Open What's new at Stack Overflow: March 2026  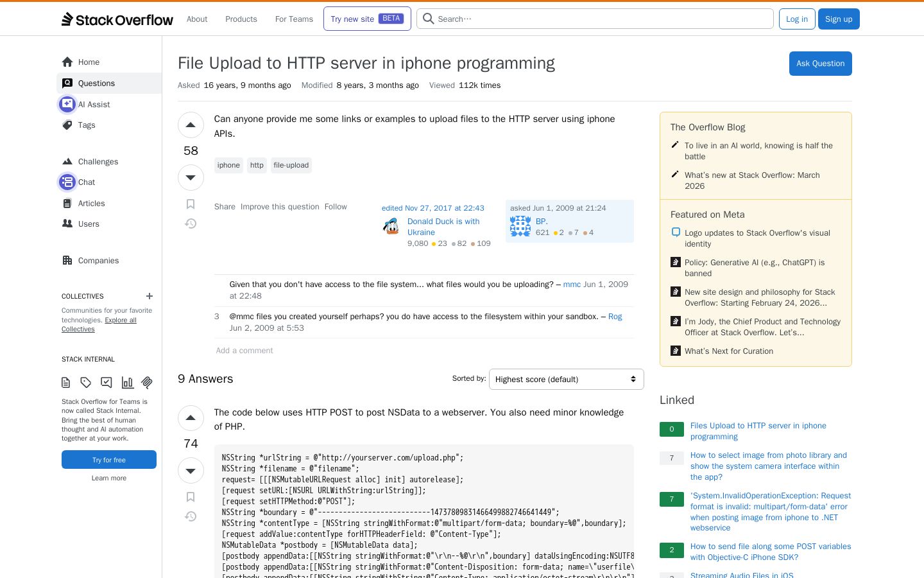[x=752, y=180]
